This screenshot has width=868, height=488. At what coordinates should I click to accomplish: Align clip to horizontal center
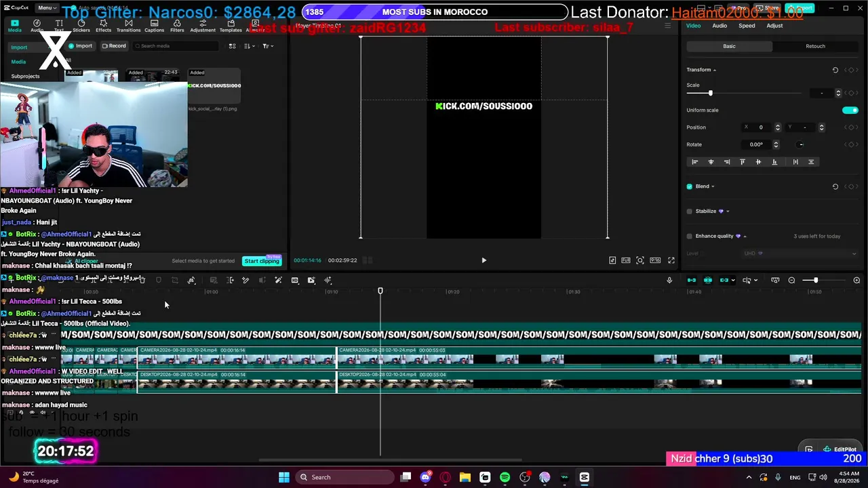coord(711,162)
